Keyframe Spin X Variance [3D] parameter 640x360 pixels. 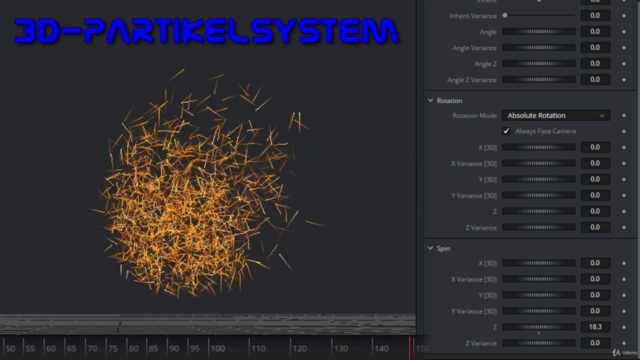point(624,279)
